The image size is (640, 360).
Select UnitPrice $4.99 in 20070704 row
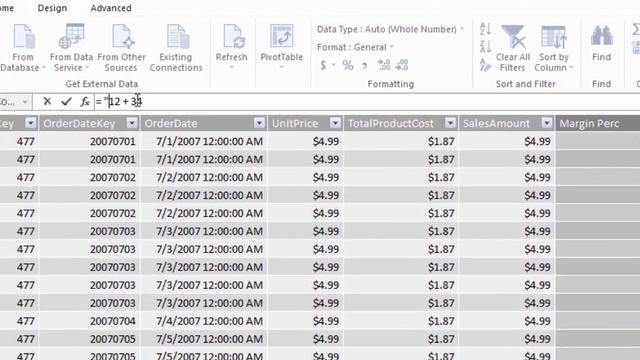[x=306, y=321]
